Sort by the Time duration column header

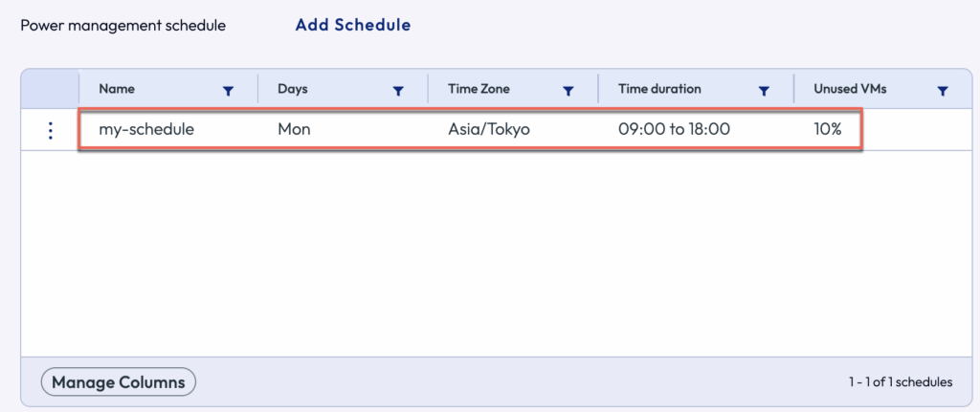[659, 89]
